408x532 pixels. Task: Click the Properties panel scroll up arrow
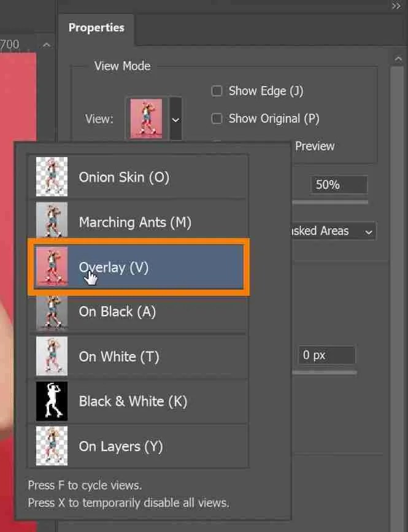398,60
